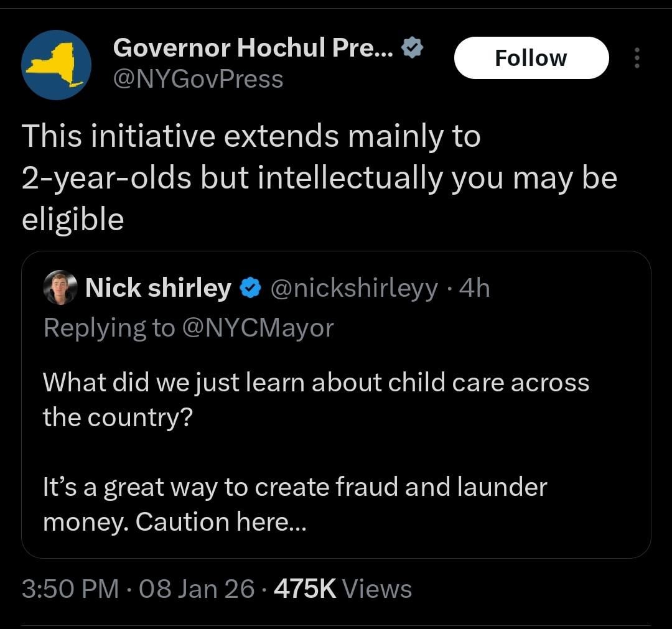
Task: Click the main tweet text about 2-year-olds
Action: coord(319,178)
